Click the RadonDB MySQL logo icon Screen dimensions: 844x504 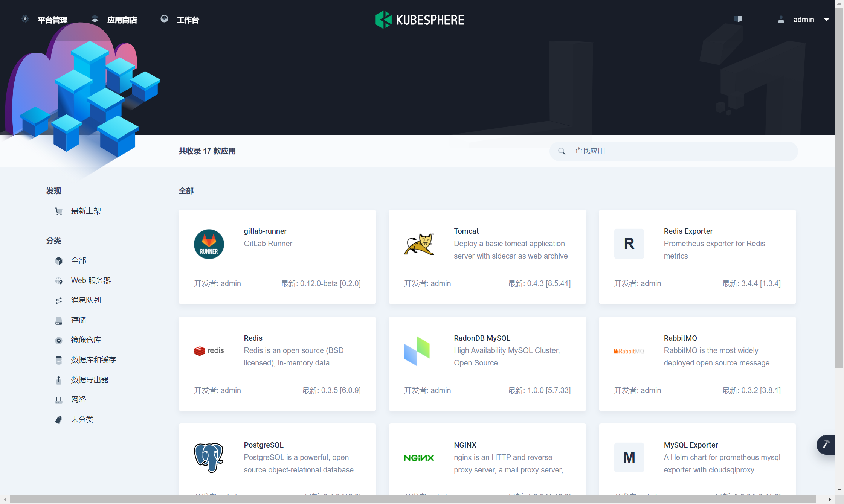pos(417,351)
